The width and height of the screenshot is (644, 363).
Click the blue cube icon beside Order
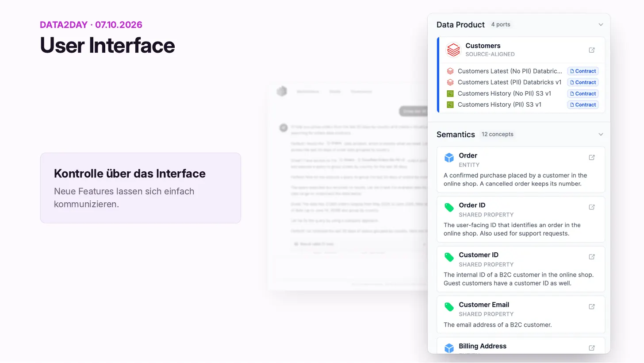pos(449,158)
